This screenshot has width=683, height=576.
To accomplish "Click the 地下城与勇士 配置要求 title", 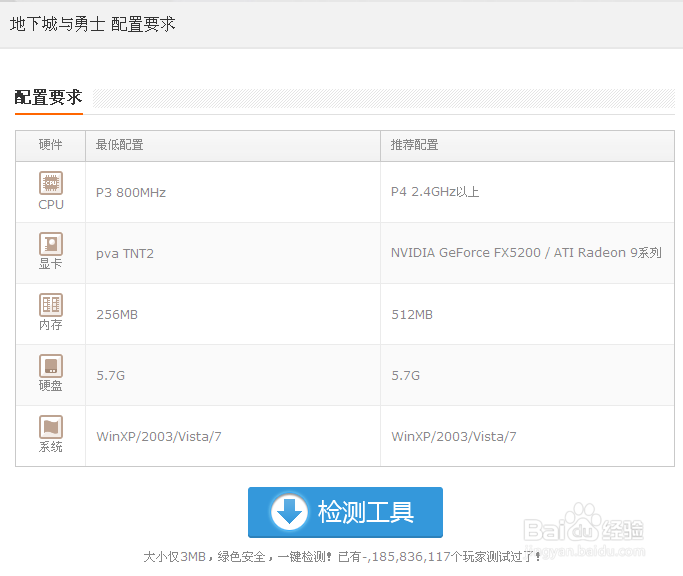I will pyautogui.click(x=92, y=24).
